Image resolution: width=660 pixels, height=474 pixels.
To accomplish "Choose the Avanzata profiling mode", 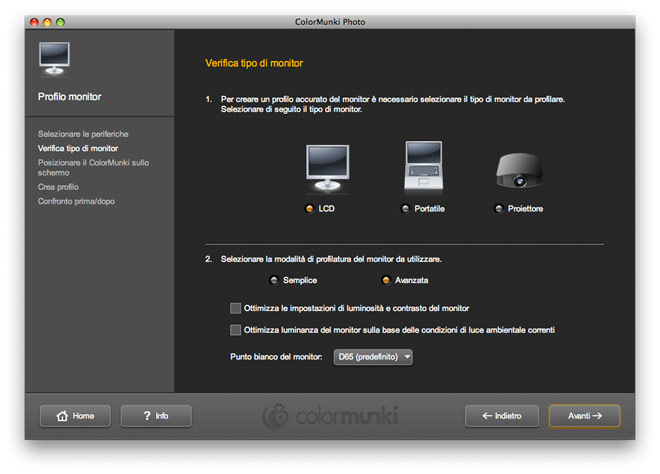I will pyautogui.click(x=386, y=280).
